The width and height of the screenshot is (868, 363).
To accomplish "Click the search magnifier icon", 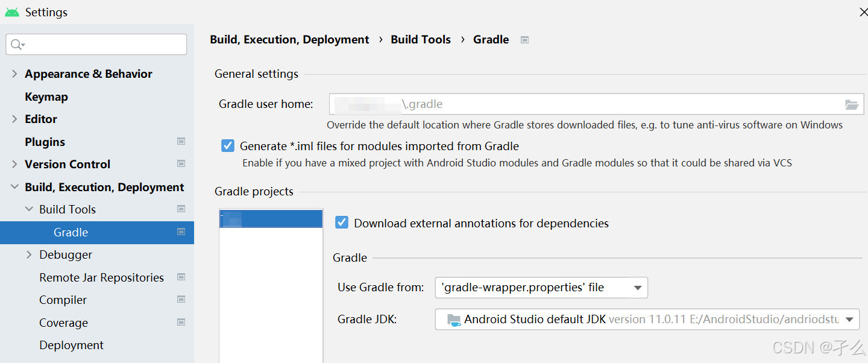I will click(17, 45).
